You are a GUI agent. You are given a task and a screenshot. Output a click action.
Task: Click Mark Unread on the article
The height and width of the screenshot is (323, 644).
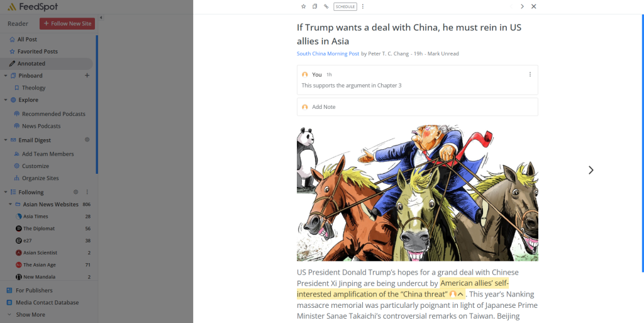pos(443,54)
